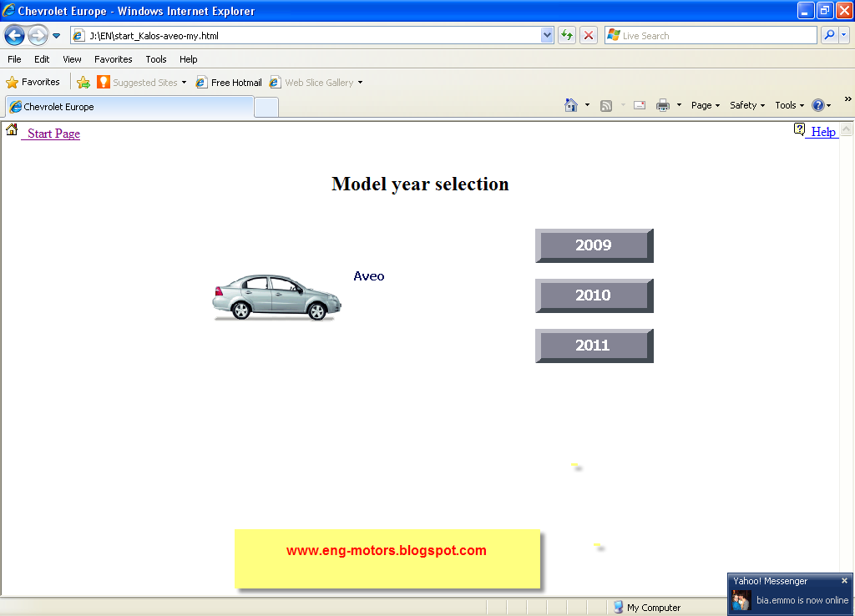This screenshot has height=616, width=855.
Task: Open the Safety dropdown menu
Action: (747, 105)
